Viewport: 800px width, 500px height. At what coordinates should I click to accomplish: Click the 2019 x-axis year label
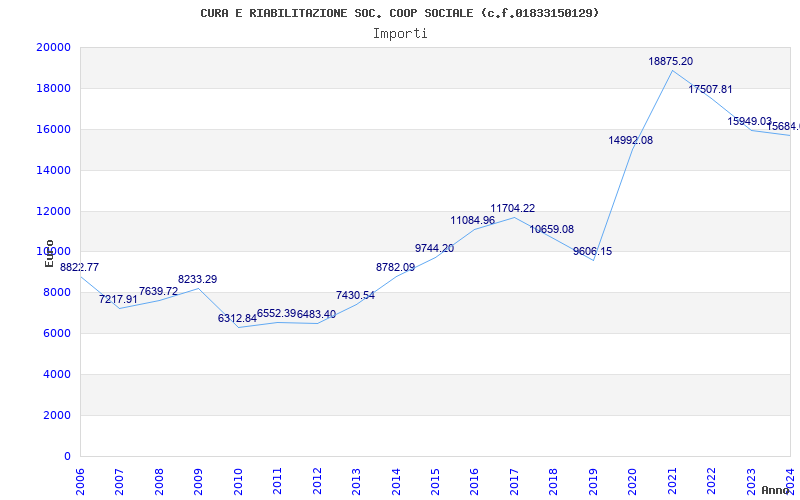click(x=593, y=481)
